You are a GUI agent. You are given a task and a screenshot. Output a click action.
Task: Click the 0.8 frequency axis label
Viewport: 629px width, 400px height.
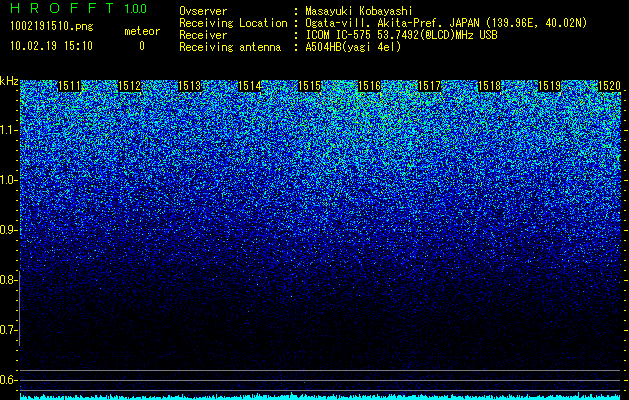[9, 280]
